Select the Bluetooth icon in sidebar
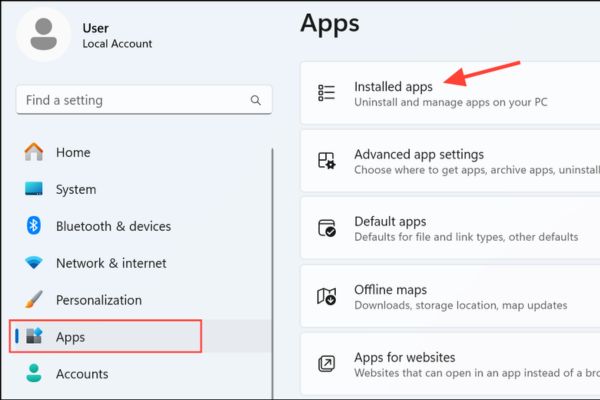 point(34,226)
